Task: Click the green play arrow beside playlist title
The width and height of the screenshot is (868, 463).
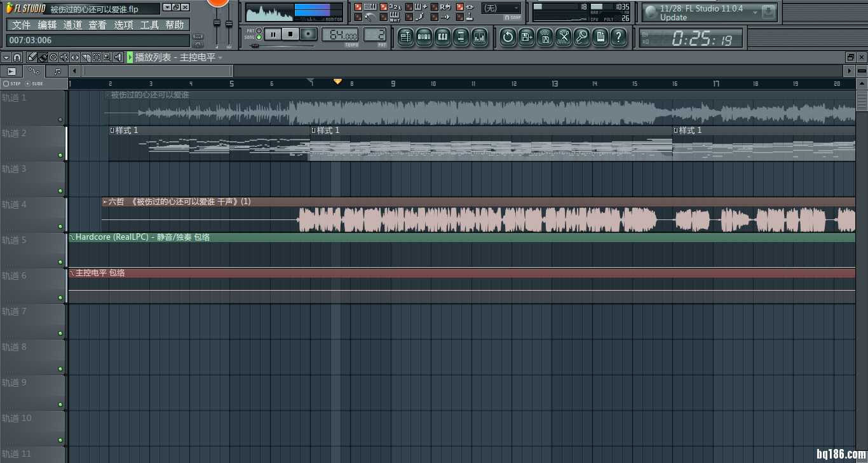Action: (130, 57)
